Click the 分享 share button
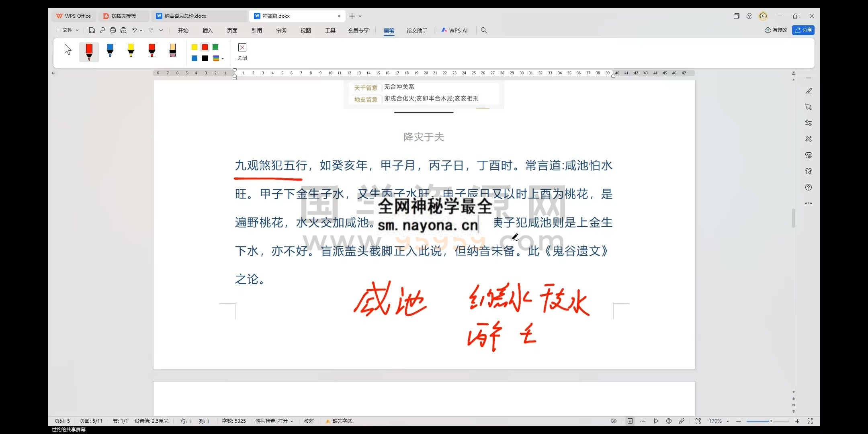Viewport: 868px width, 434px height. 803,30
